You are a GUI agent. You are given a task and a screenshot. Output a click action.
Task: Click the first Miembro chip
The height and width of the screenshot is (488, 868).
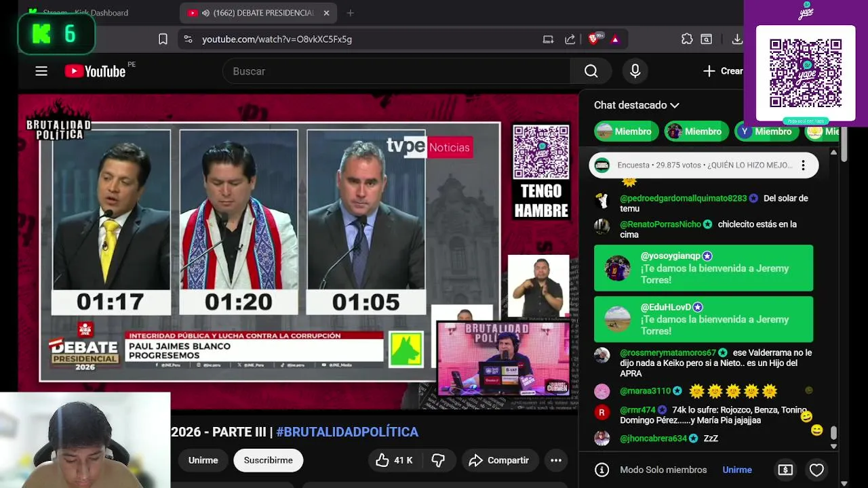click(625, 131)
